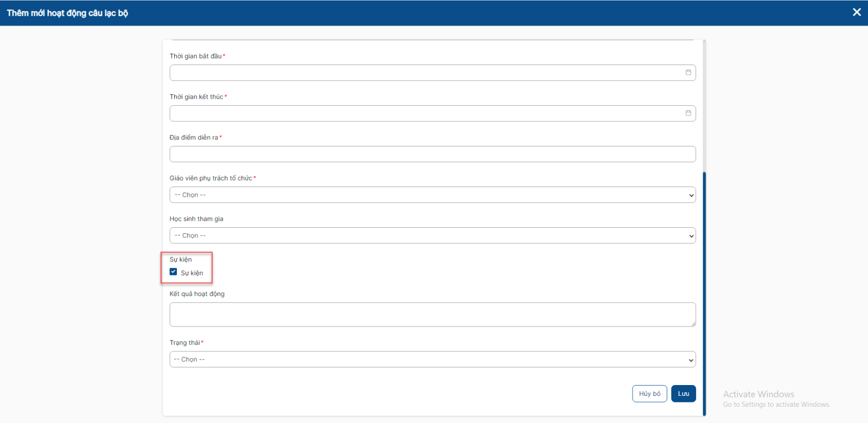
Task: Click the Giáo viên phụ trách tổ chức label
Action: point(210,178)
